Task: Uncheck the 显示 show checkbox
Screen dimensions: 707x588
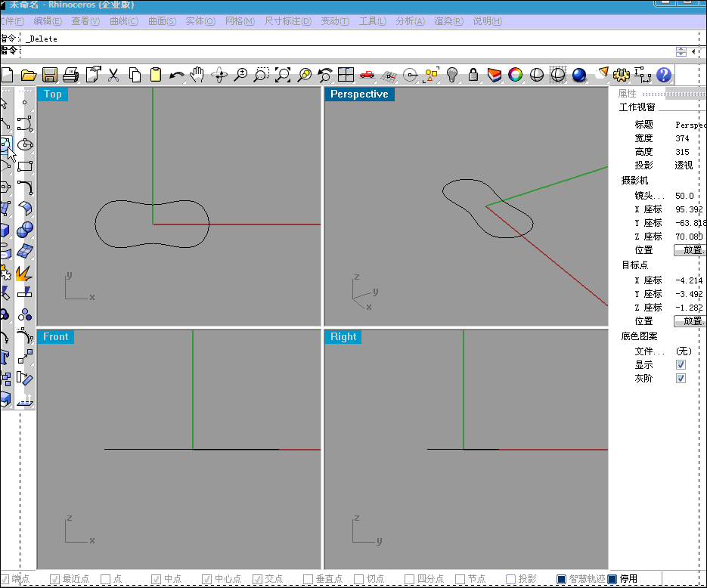Action: 681,364
